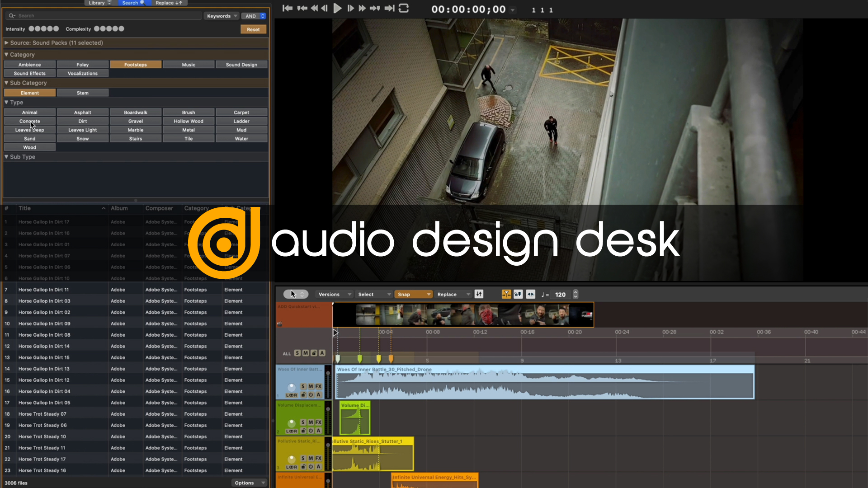Lock the Woes Of Inner Battle track
The image size is (868, 488).
pos(303,394)
